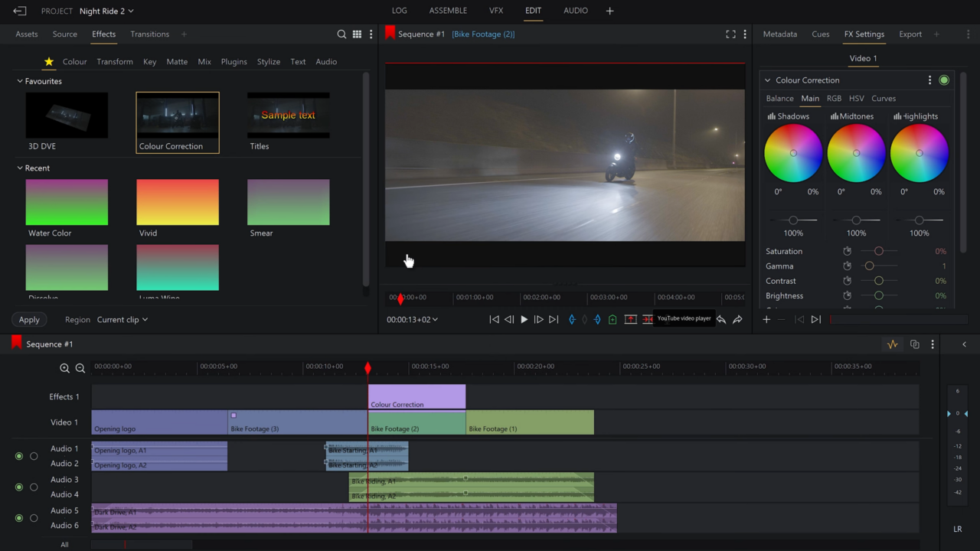Disable the Colour Correction effect toggle
980x551 pixels.
(944, 80)
